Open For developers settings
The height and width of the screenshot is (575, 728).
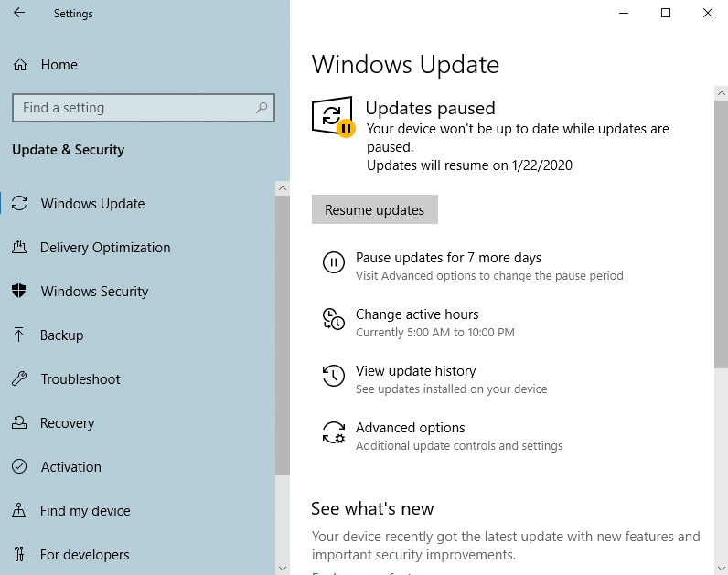coord(84,554)
